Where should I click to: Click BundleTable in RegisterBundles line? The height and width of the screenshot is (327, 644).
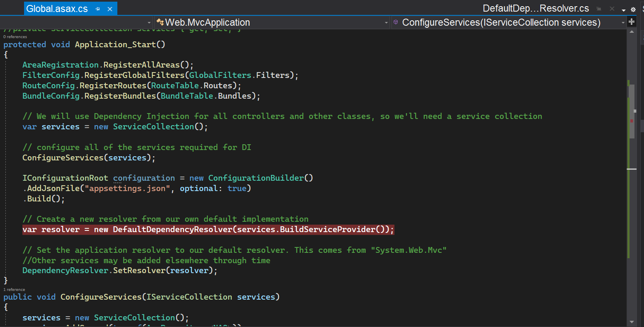[187, 96]
